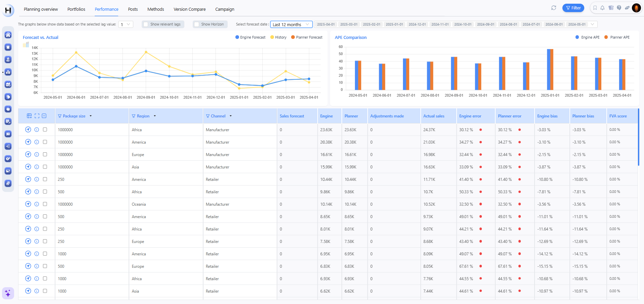
Task: Open the help question mark icon
Action: (619, 8)
